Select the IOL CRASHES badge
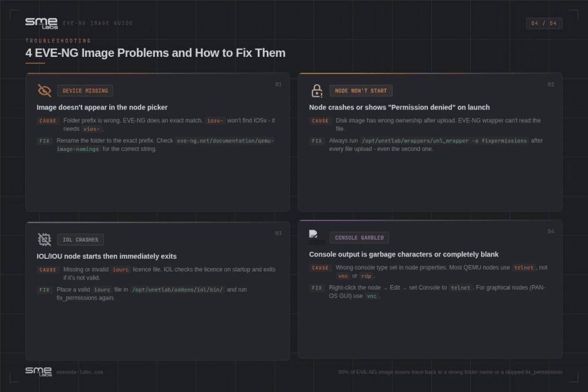Viewport: 588px width, 392px height. (x=80, y=239)
